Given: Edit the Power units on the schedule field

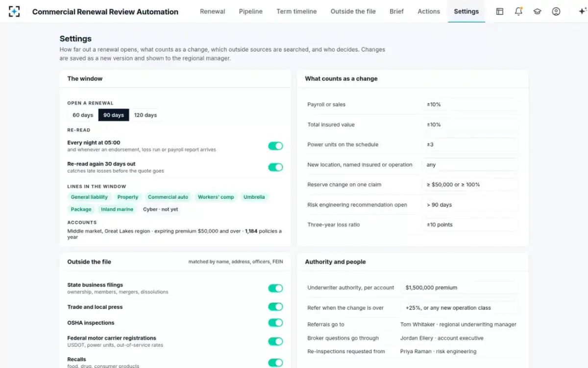Looking at the screenshot, I should click(470, 145).
